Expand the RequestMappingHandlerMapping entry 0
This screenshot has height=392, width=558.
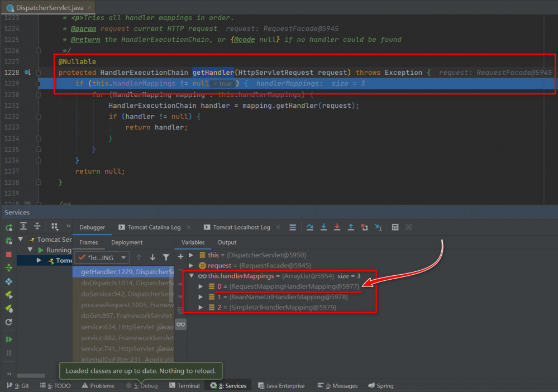(x=201, y=286)
